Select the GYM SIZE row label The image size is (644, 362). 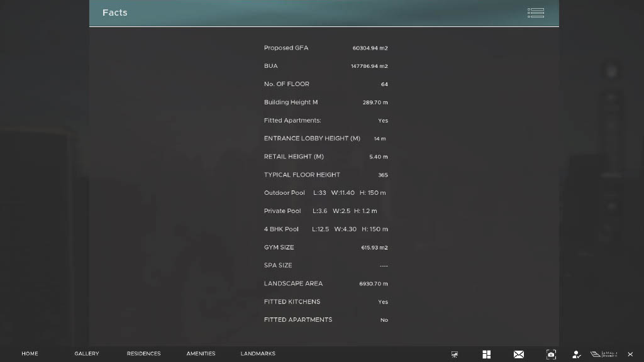(x=279, y=248)
